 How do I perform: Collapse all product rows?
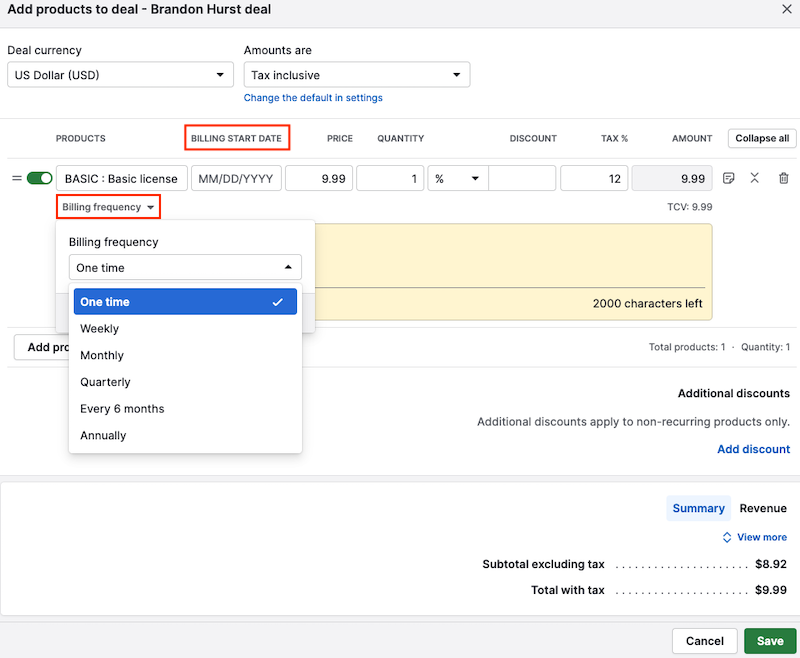tap(761, 138)
